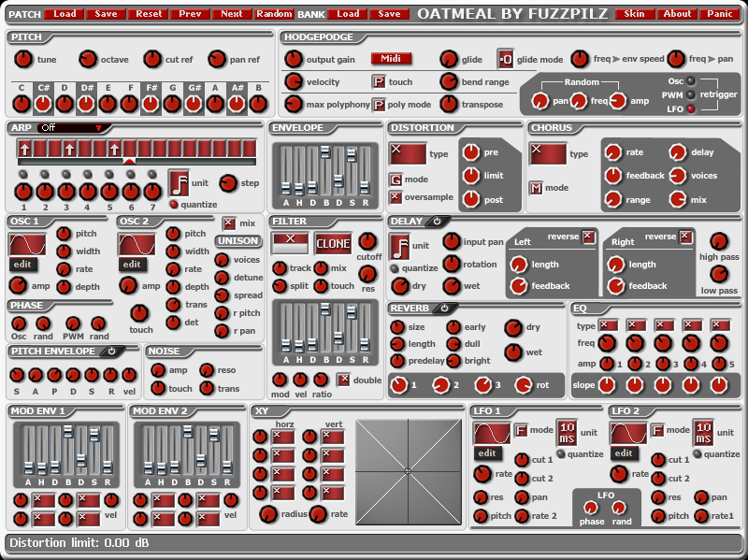Toggle the OSC mix checkbox
The image size is (748, 560).
pos(229,223)
